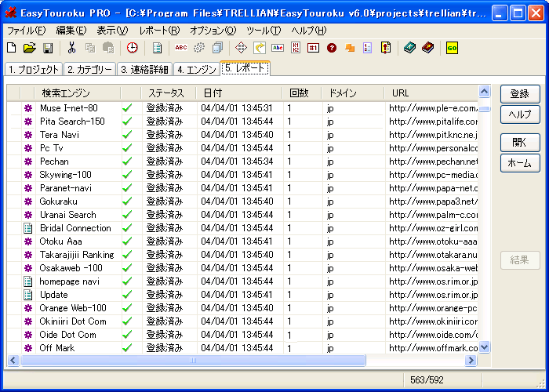The image size is (549, 392).
Task: Open the ツール(T) menu
Action: point(264,31)
